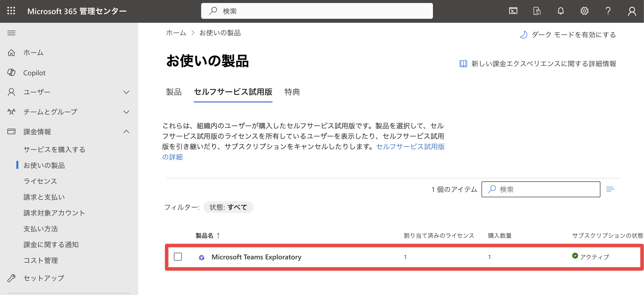This screenshot has height=295, width=644.
Task: Click the magnifier icon in list search
Action: (492, 189)
